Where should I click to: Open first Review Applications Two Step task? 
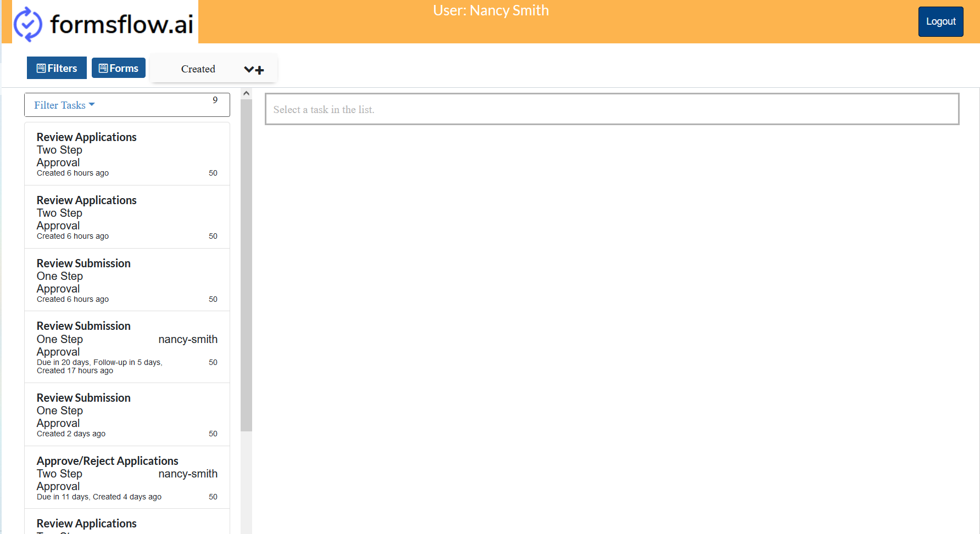tap(127, 154)
